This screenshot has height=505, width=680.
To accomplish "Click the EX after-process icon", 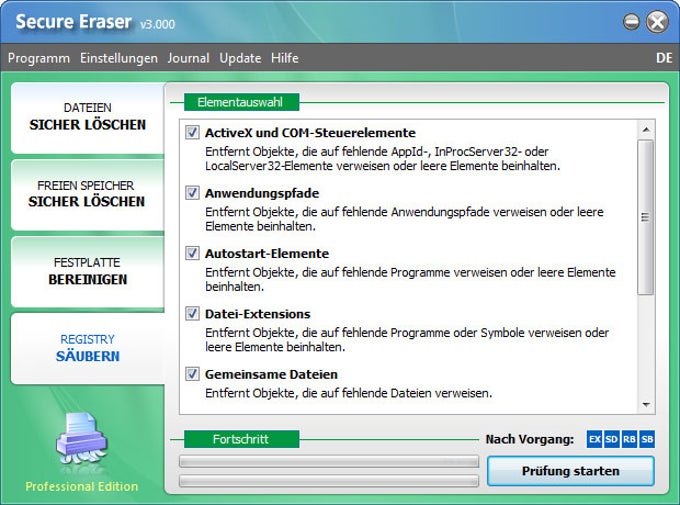I will pyautogui.click(x=595, y=439).
